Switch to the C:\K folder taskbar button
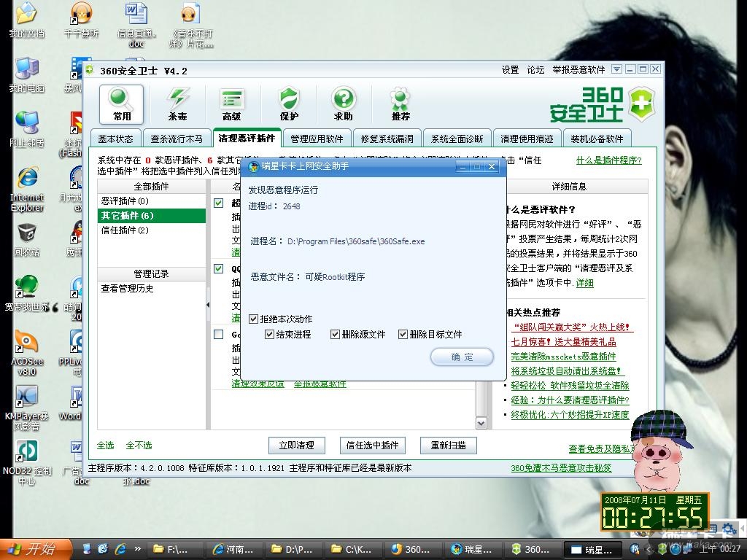This screenshot has height=560, width=747. click(x=352, y=550)
